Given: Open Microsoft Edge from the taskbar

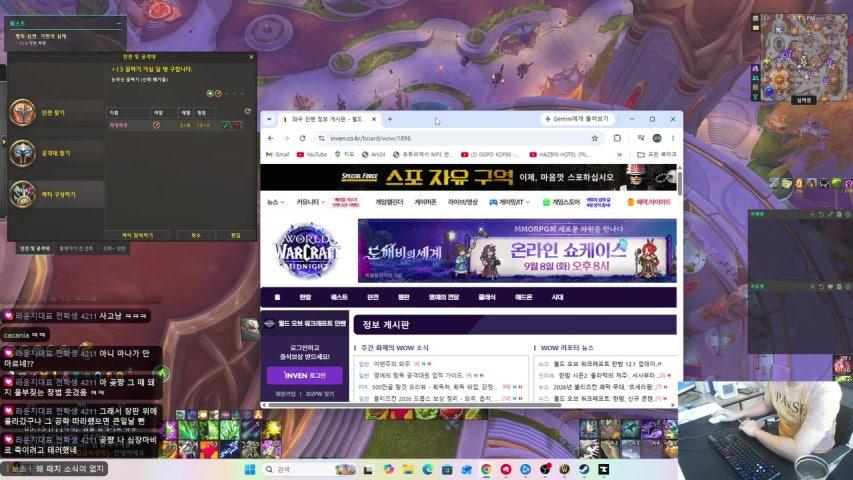Looking at the screenshot, I should click(x=428, y=469).
